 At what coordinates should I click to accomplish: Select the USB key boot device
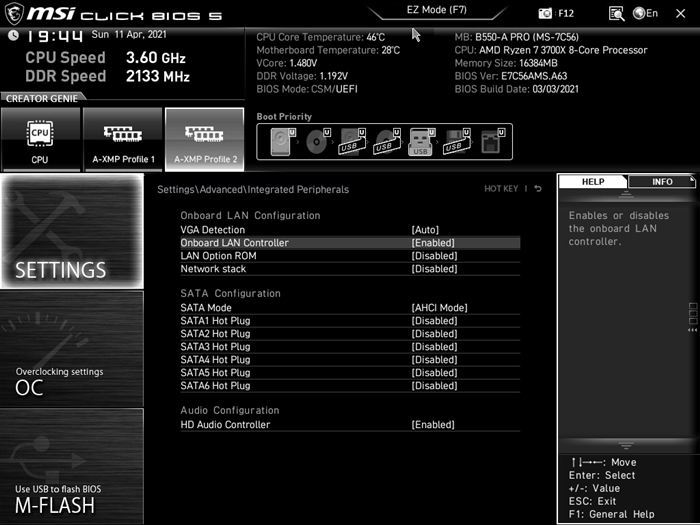point(422,142)
